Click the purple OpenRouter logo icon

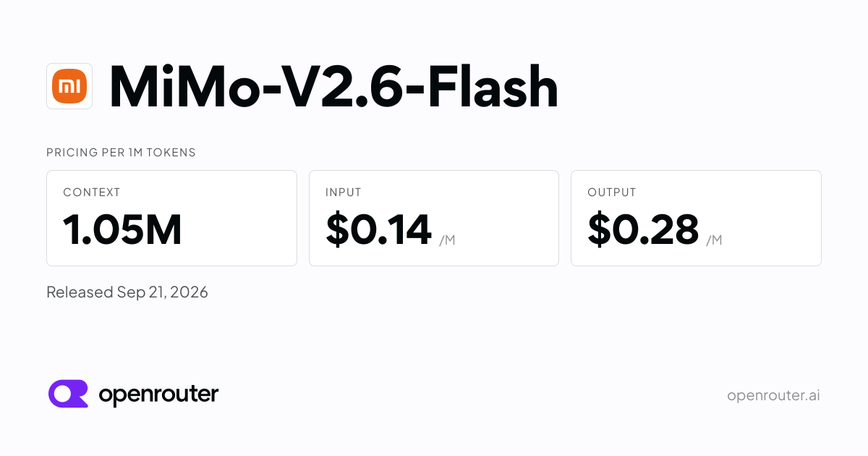coord(68,394)
